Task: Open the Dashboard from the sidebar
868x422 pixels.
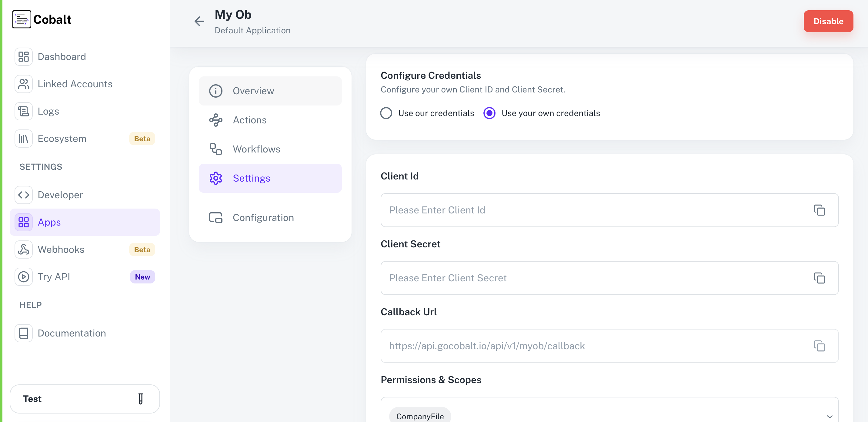Action: 61,56
